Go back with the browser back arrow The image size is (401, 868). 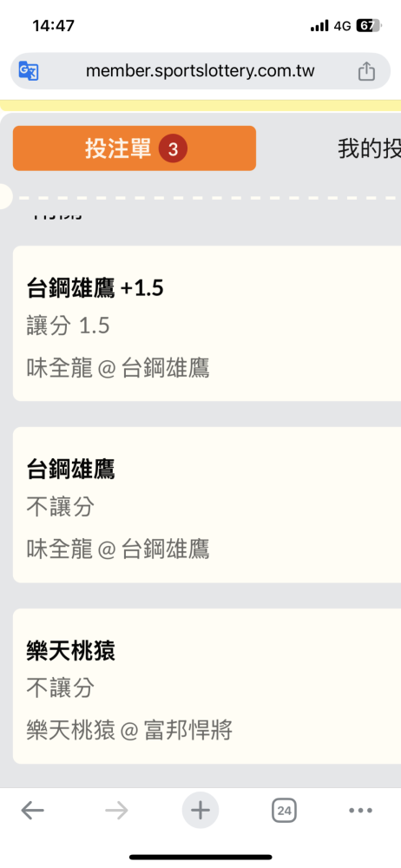[33, 811]
